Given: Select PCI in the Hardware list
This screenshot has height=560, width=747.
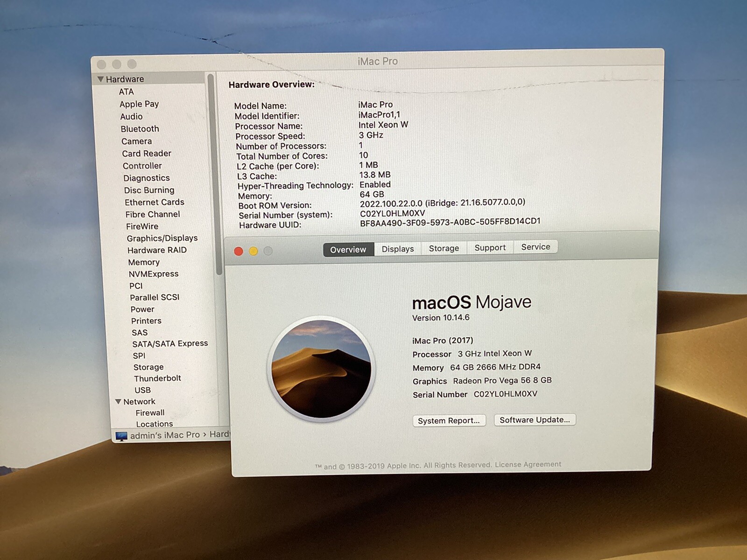Looking at the screenshot, I should 136,286.
